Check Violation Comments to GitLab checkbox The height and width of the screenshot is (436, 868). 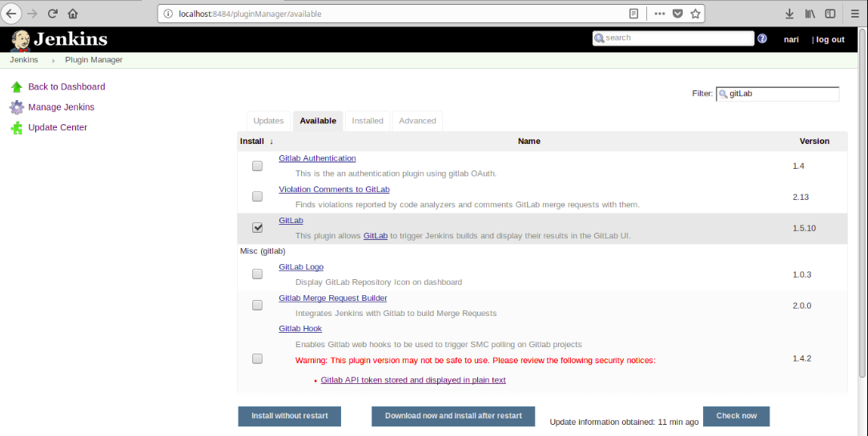click(257, 197)
